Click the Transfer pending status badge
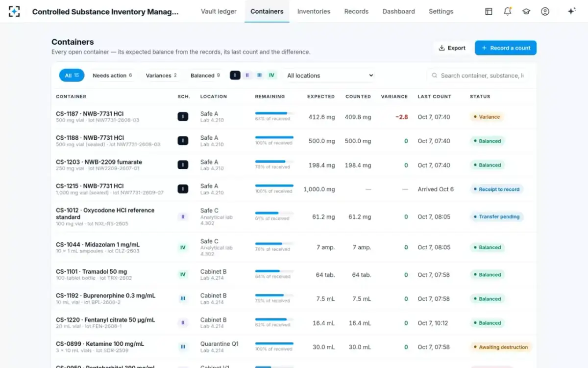This screenshot has width=588, height=368. point(496,216)
